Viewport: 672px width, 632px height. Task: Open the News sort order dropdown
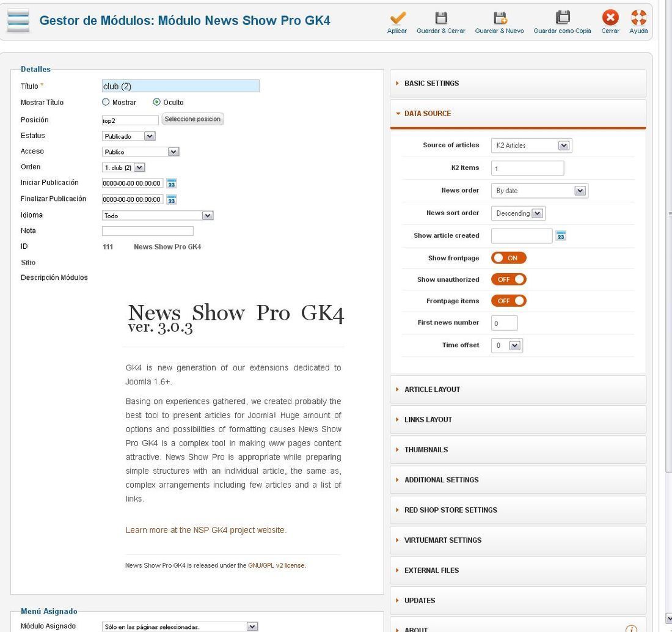tap(518, 213)
